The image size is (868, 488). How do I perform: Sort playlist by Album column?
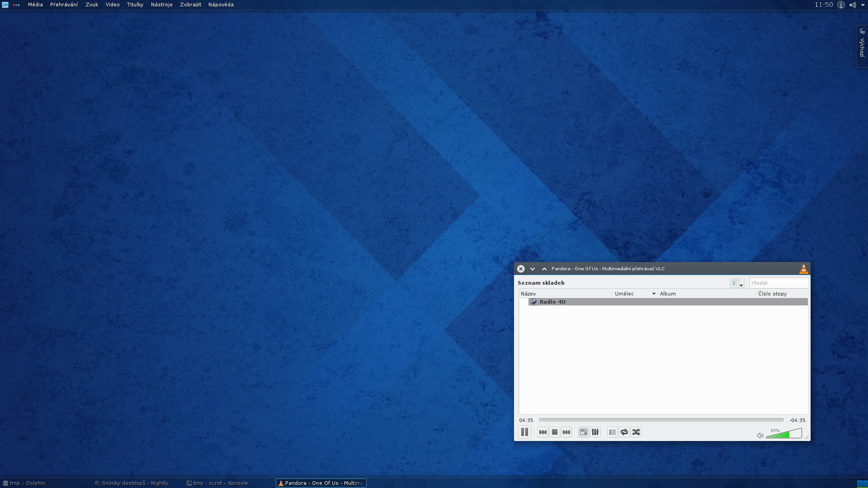tap(707, 294)
